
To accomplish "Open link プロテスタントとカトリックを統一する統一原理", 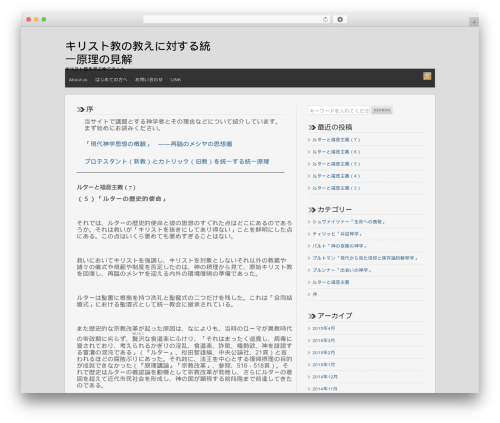I will pos(177,161).
